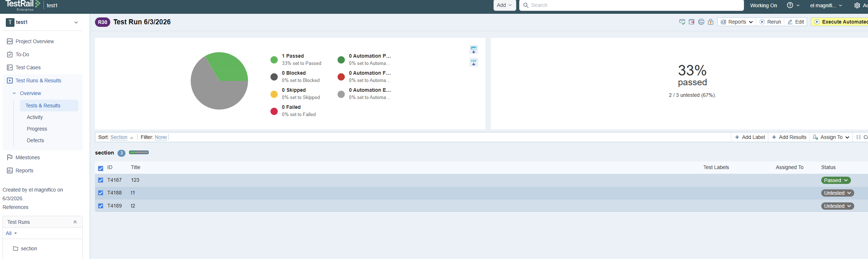Open the Add dropdown
This screenshot has height=259, width=868.
point(505,5)
